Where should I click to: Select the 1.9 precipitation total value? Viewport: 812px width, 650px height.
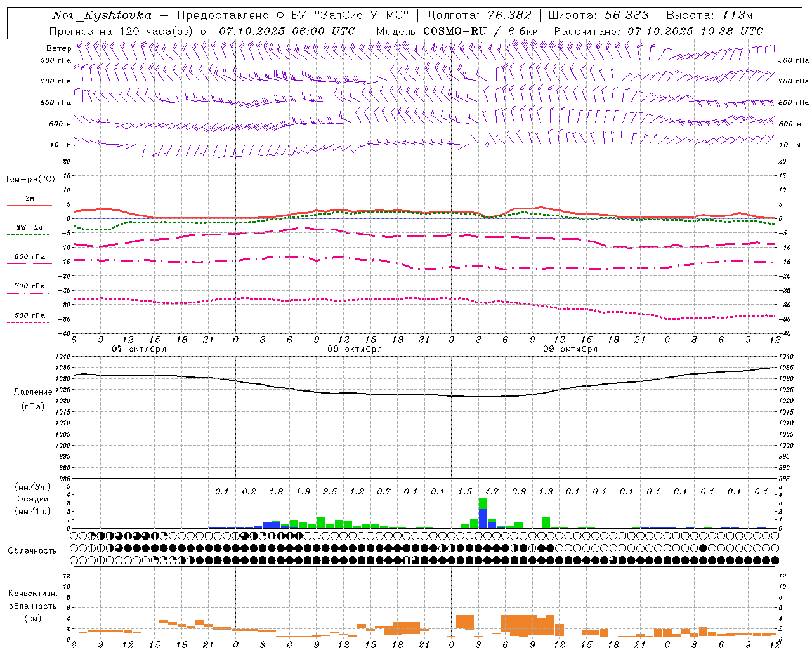click(x=303, y=492)
